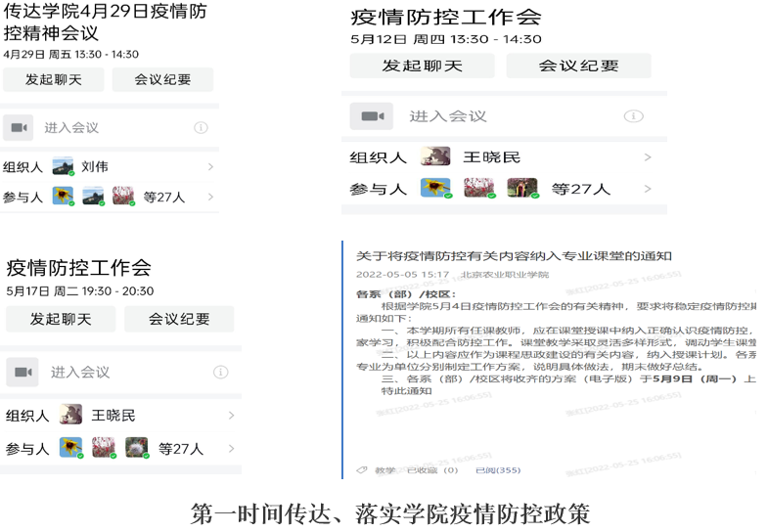This screenshot has height=532, width=768.
Task: Click the video camera icon in the May 17 meeting
Action: (x=23, y=372)
